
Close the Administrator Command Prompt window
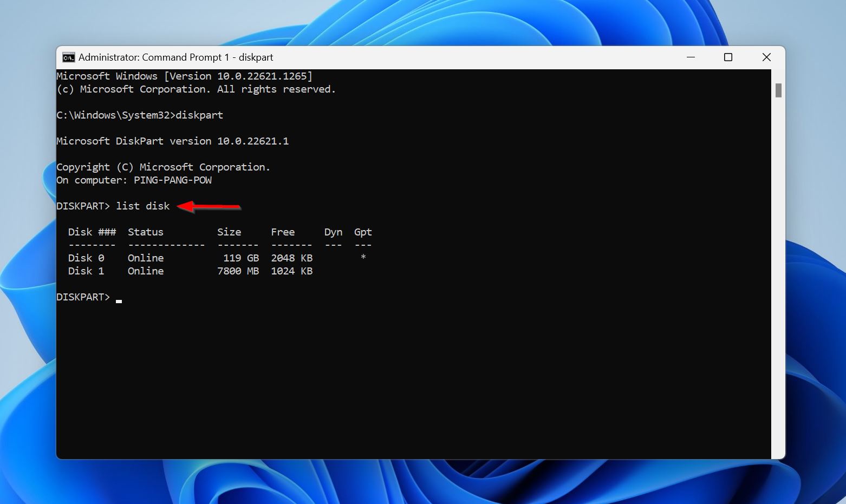coord(766,57)
